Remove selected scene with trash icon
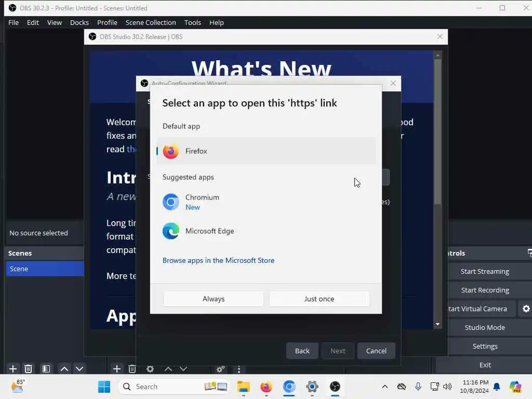 click(x=29, y=368)
